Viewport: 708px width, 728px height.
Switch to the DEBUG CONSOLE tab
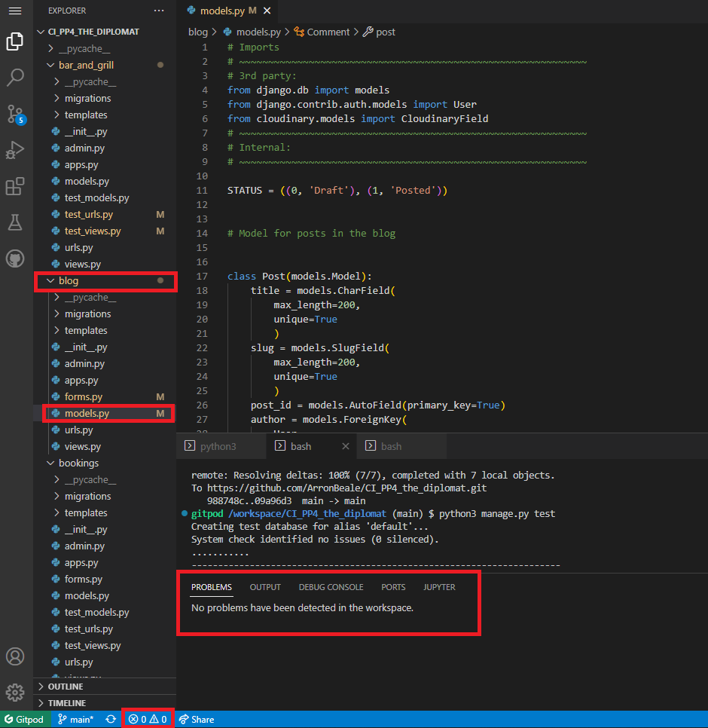pos(331,587)
